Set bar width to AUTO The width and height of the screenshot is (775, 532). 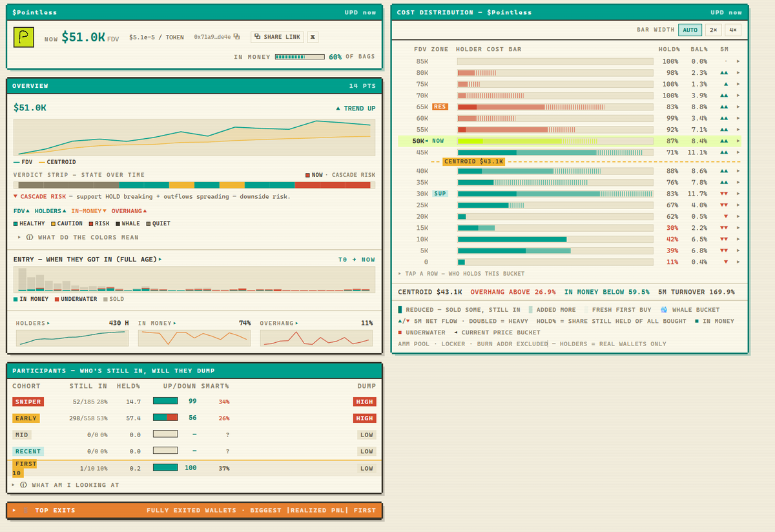point(690,30)
